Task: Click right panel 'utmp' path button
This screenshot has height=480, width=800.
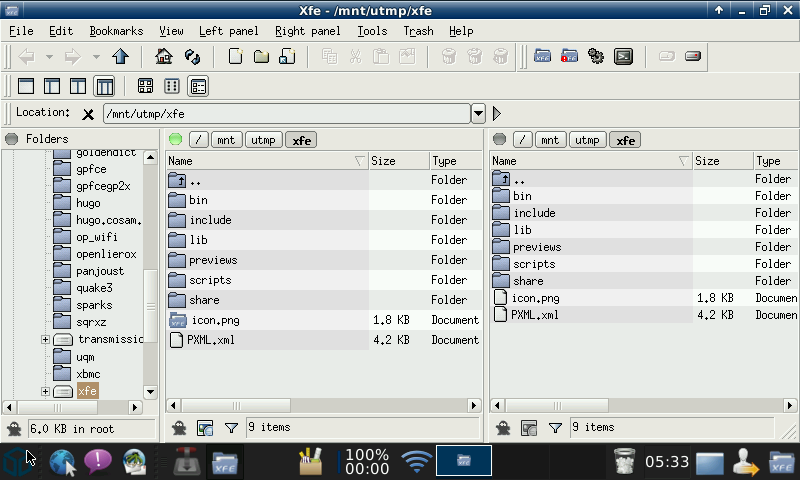Action: click(x=587, y=140)
